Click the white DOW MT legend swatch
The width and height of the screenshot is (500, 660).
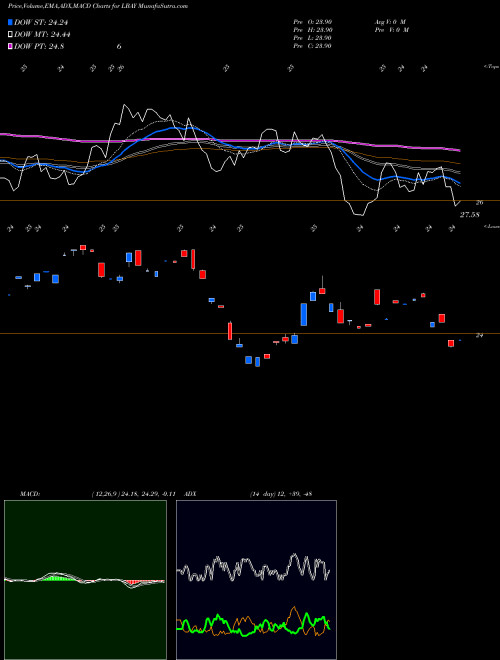pos(10,35)
